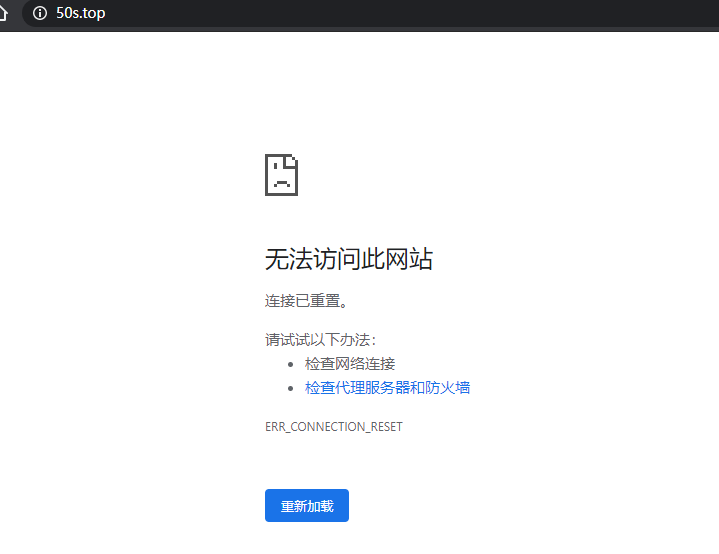Click the Home icon in the browser toolbar
This screenshot has height=554, width=719.
tap(4, 13)
